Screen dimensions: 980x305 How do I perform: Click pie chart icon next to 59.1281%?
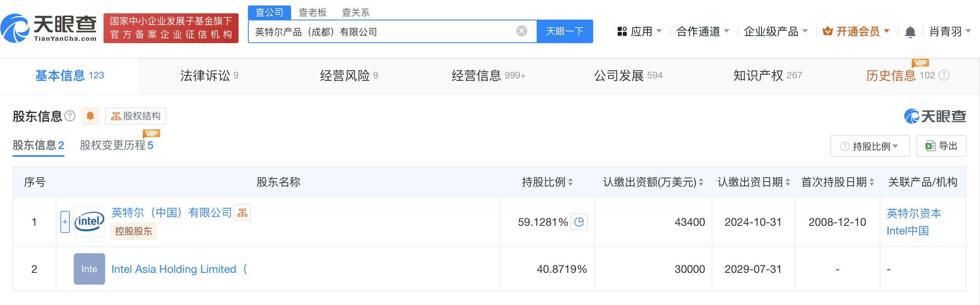[x=579, y=222]
